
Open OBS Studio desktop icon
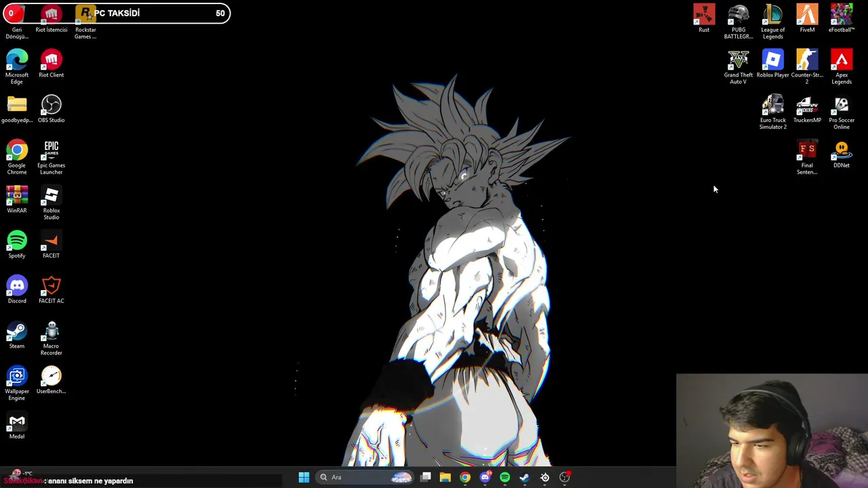click(51, 108)
